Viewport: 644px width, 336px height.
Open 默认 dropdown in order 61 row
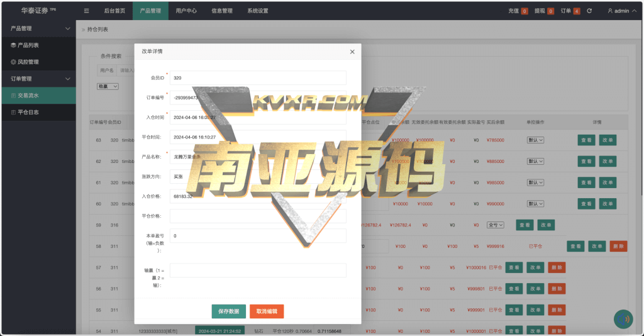(x=536, y=182)
